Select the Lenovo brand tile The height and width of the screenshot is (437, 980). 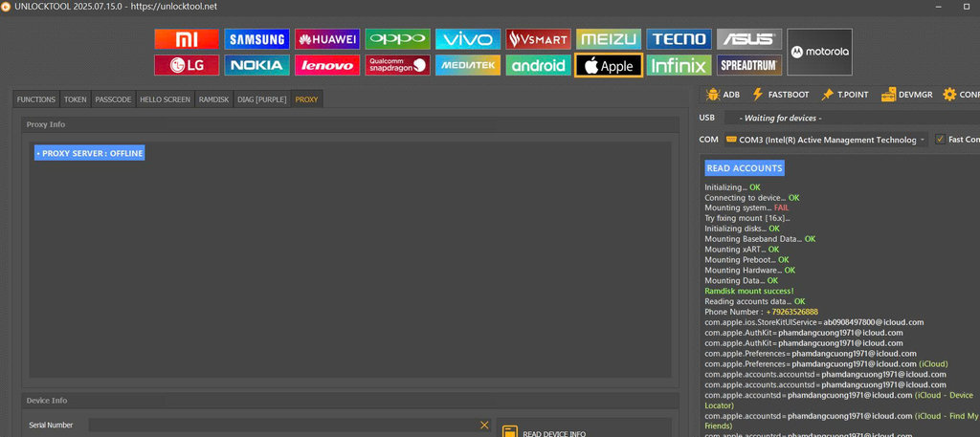coord(327,65)
